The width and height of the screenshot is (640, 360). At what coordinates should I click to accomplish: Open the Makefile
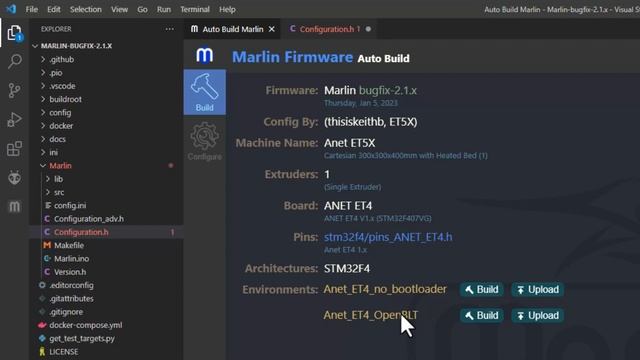click(69, 245)
